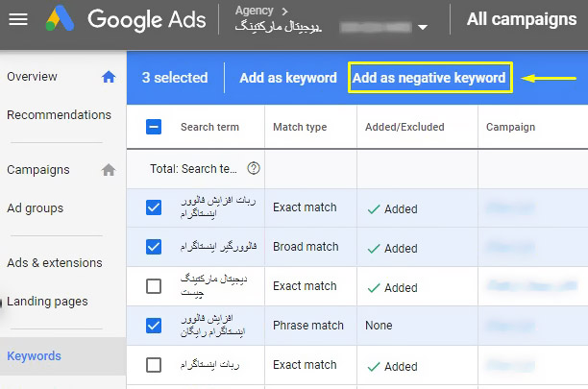The height and width of the screenshot is (389, 588).
Task: Click the Phrase match cell
Action: pos(308,326)
